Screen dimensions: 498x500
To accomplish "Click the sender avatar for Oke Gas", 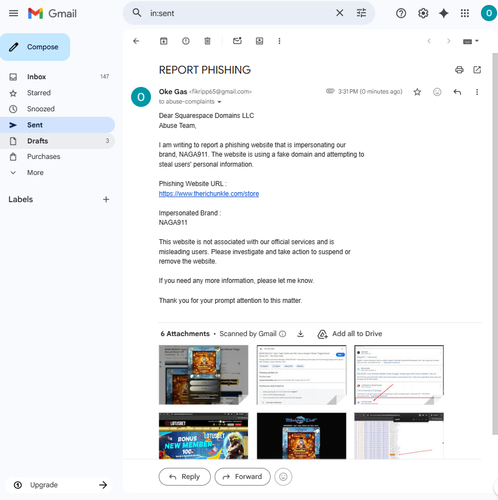I will tap(141, 97).
